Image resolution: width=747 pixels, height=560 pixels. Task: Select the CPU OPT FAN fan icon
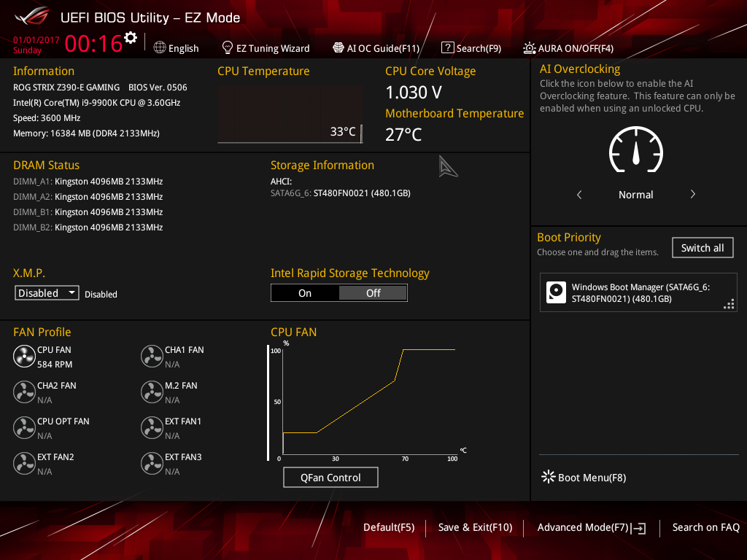pos(24,427)
